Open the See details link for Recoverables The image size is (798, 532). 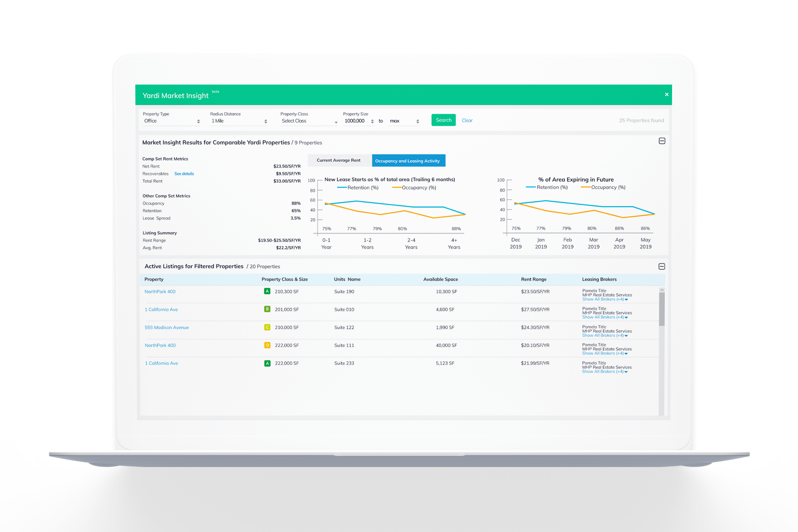coord(184,174)
